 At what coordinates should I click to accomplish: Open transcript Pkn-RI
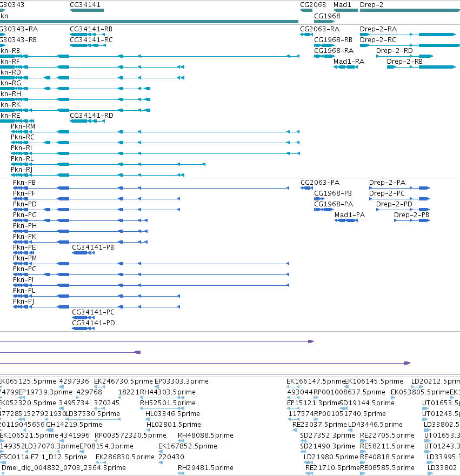[22, 148]
